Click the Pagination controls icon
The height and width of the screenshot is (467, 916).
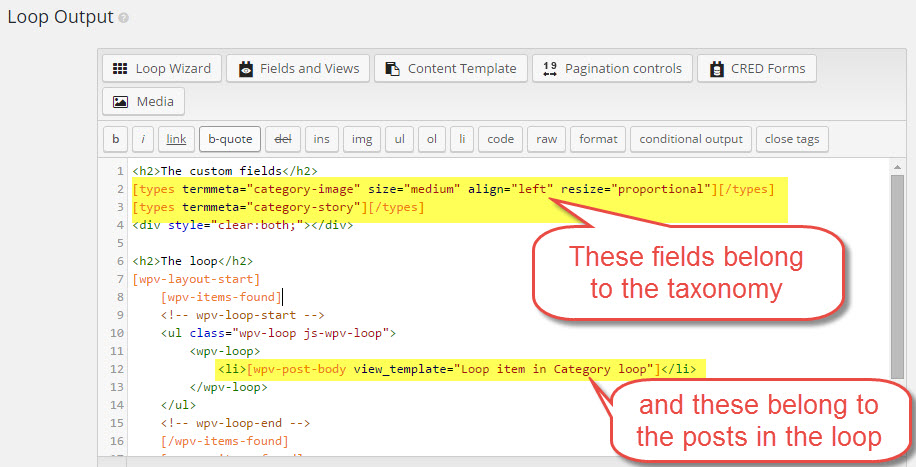pyautogui.click(x=550, y=69)
